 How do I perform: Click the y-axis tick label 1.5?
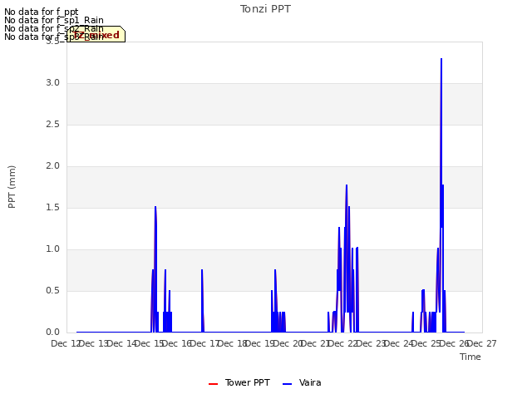(x=52, y=208)
